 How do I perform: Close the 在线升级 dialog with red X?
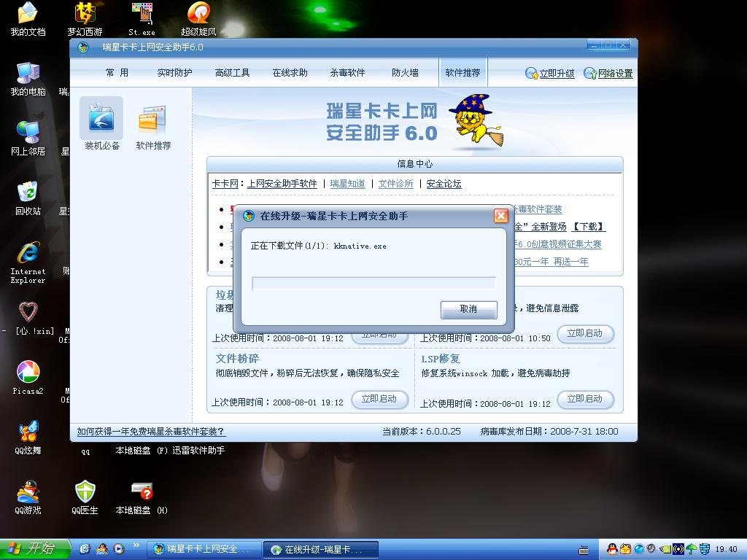500,216
